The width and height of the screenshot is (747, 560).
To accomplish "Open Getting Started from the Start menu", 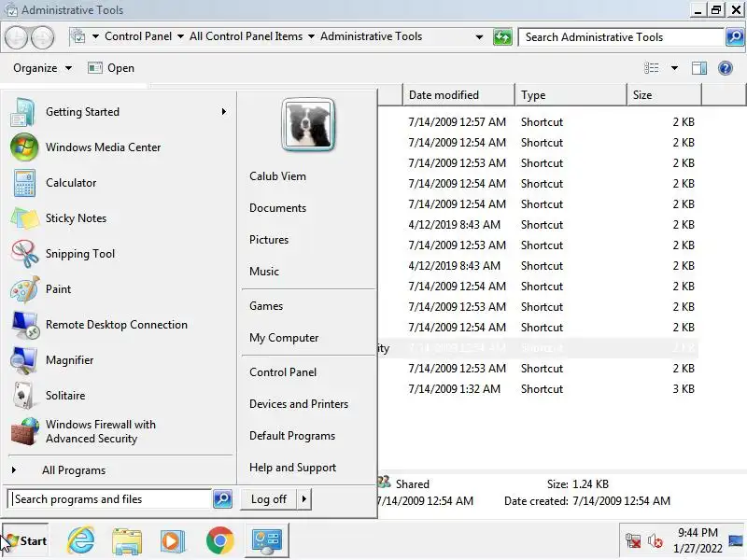I will (120, 112).
